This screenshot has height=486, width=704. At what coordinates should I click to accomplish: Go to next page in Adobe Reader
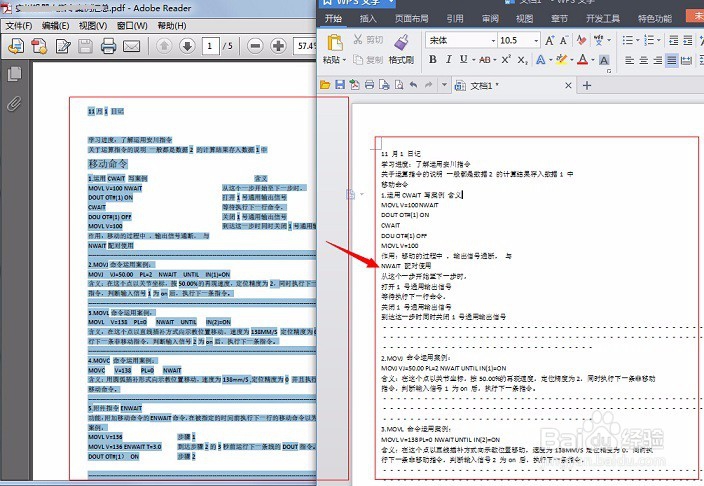[x=187, y=45]
